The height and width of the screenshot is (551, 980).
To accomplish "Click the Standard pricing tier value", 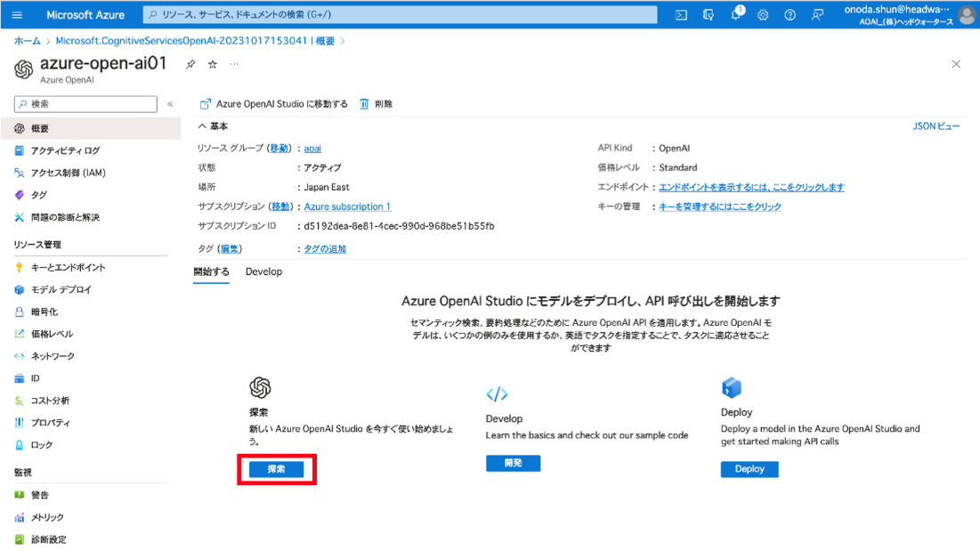I will [x=677, y=167].
